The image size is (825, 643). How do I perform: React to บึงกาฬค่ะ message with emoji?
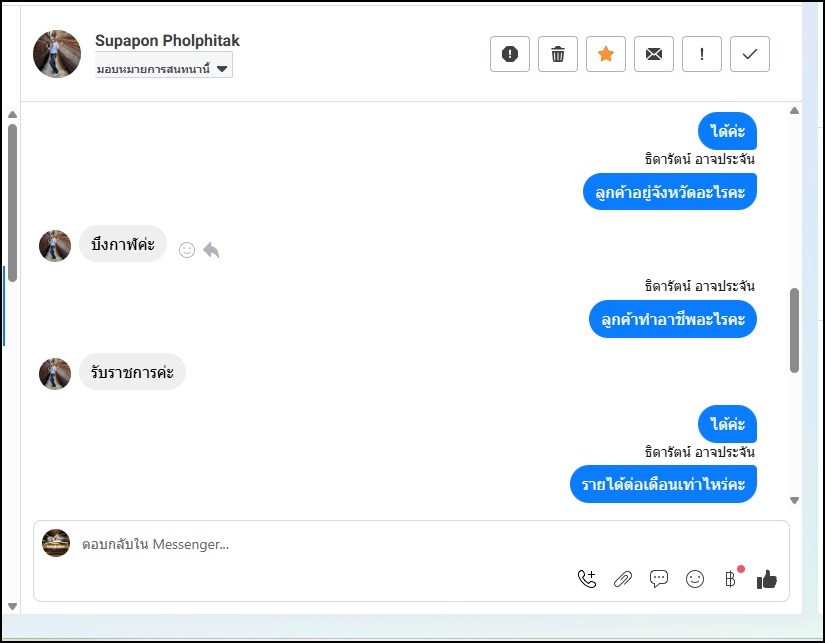(x=187, y=249)
